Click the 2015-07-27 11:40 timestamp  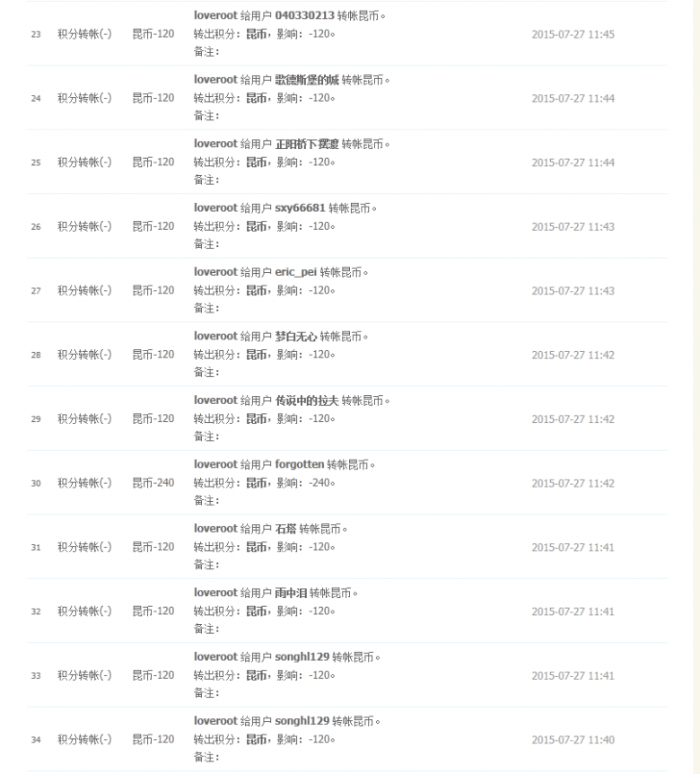[x=573, y=740]
